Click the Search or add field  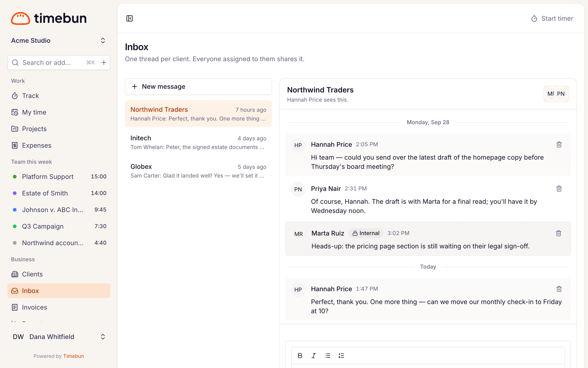(x=59, y=63)
